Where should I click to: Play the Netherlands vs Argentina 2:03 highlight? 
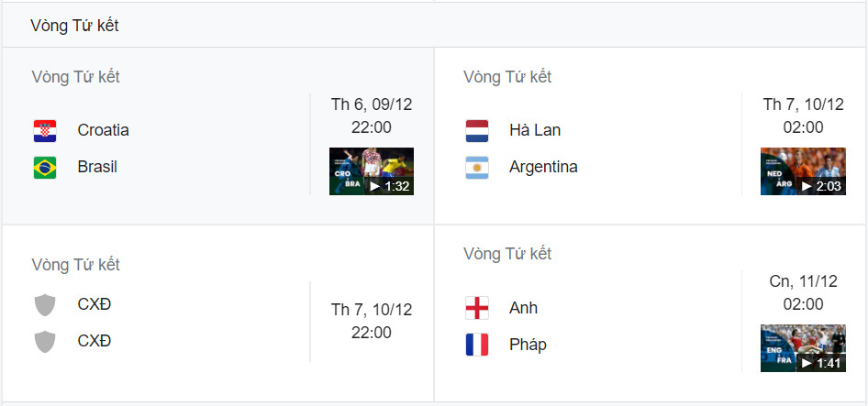coord(803,171)
